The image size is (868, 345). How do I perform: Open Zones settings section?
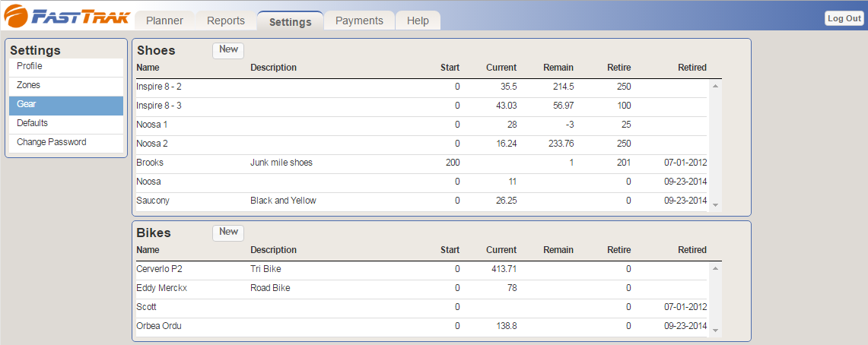(66, 86)
